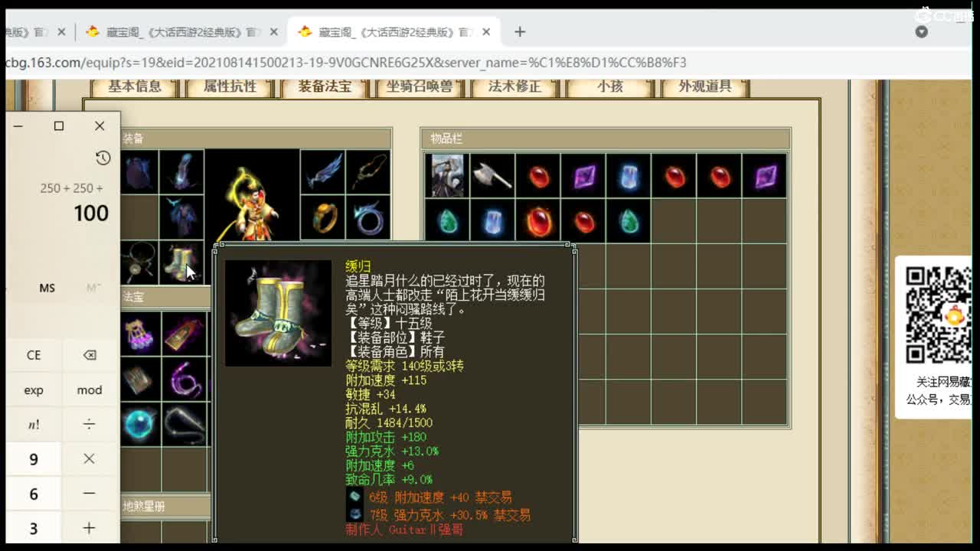
Task: Click the calculator MS memory store
Action: (x=47, y=288)
